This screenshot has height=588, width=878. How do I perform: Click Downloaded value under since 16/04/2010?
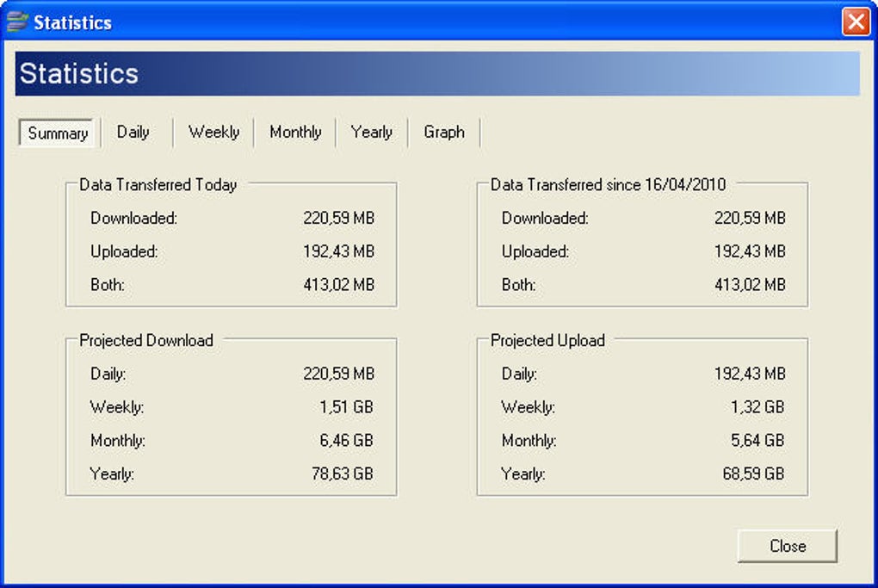750,218
